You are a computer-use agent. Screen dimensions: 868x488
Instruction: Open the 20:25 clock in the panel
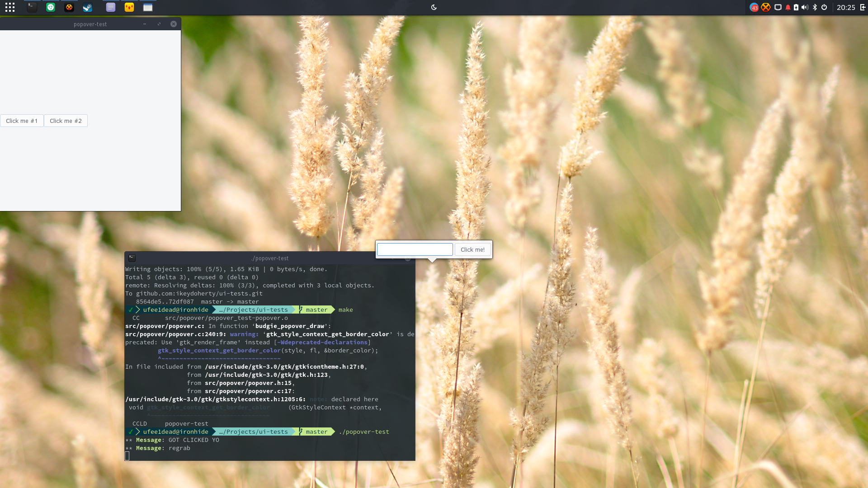(x=846, y=7)
